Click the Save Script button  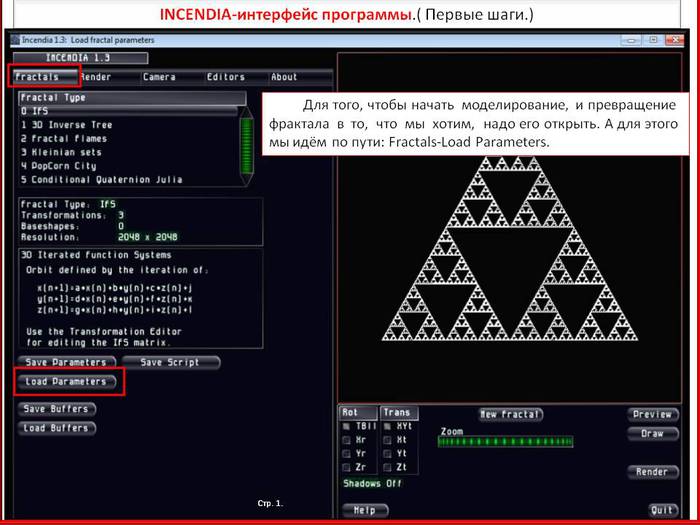tap(170, 362)
